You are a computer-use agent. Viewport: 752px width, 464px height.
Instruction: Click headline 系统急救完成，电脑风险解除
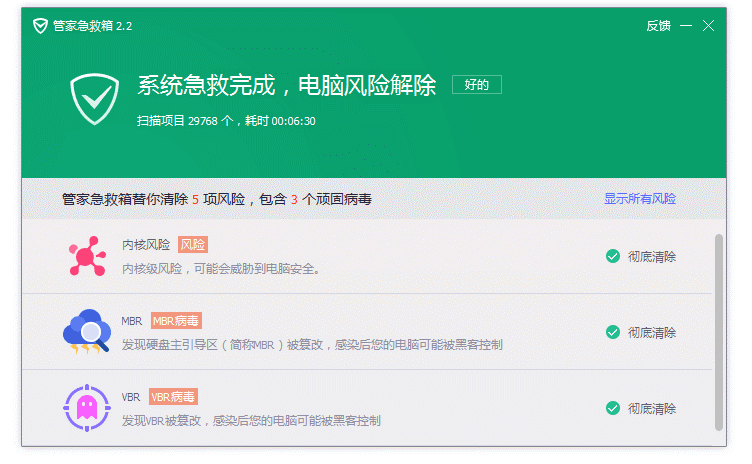[x=287, y=85]
